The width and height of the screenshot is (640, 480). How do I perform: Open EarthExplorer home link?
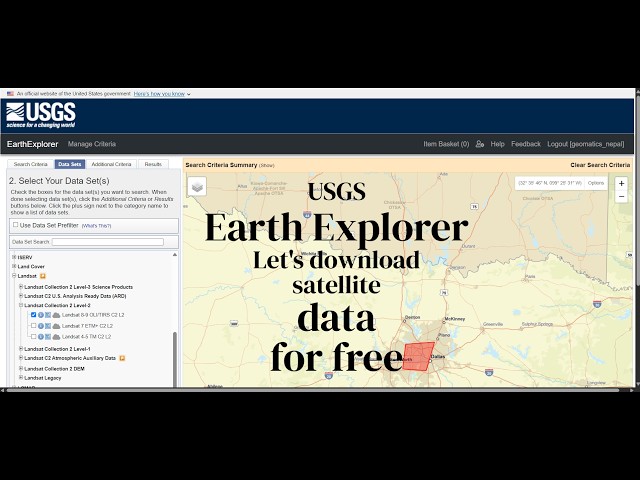(x=33, y=144)
